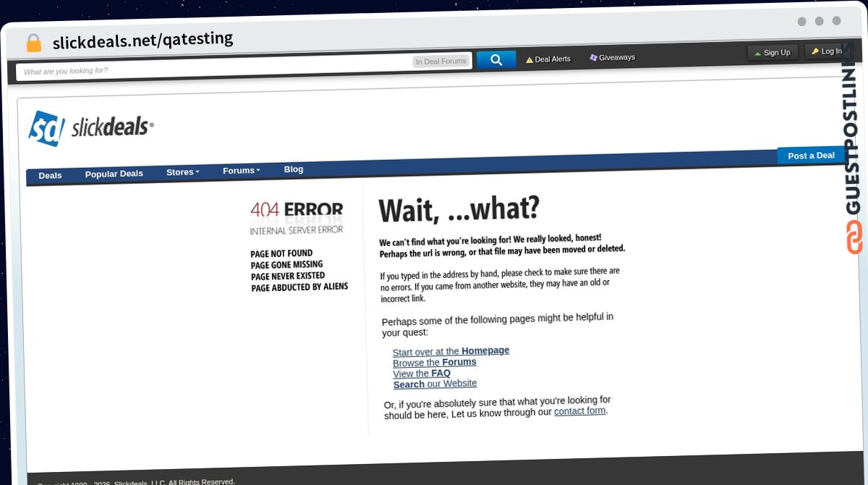Open Deal Alerts with the bell icon
868x485 pixels.
548,59
